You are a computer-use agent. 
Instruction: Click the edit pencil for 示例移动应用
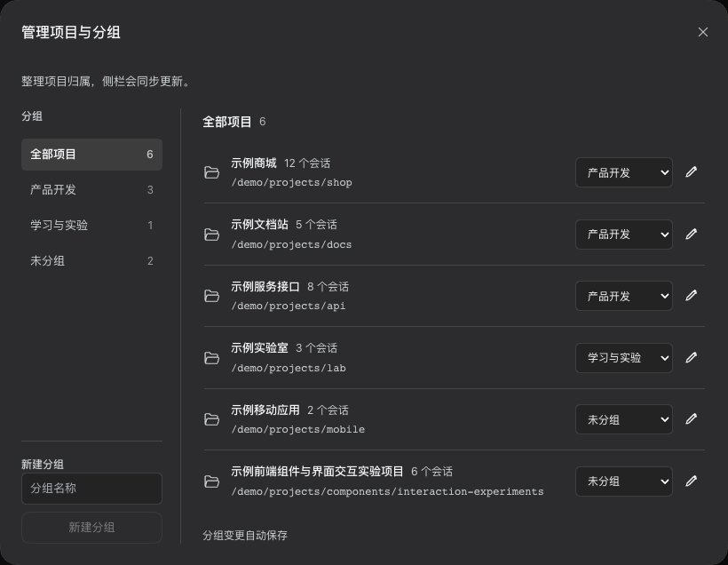click(x=691, y=419)
